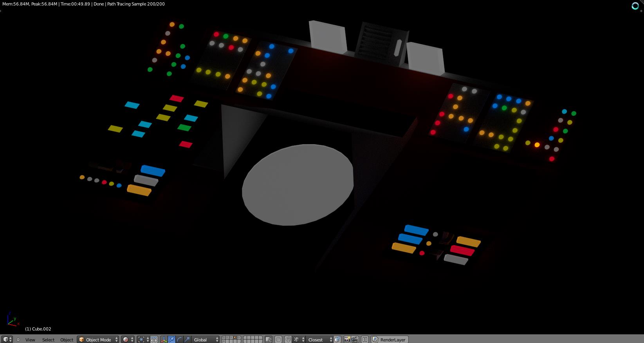
Task: Collapse the header menus with the minus icon
Action: [x=18, y=339]
